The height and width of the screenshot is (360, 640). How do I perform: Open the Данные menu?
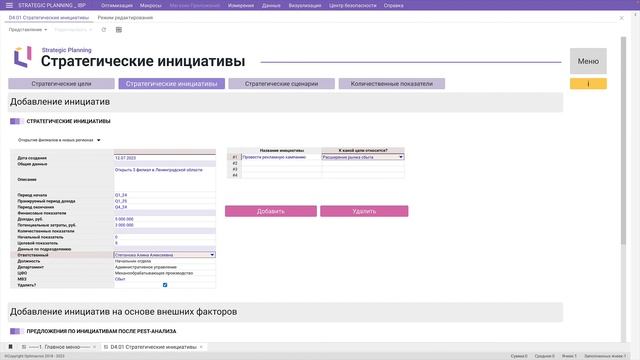tap(271, 5)
